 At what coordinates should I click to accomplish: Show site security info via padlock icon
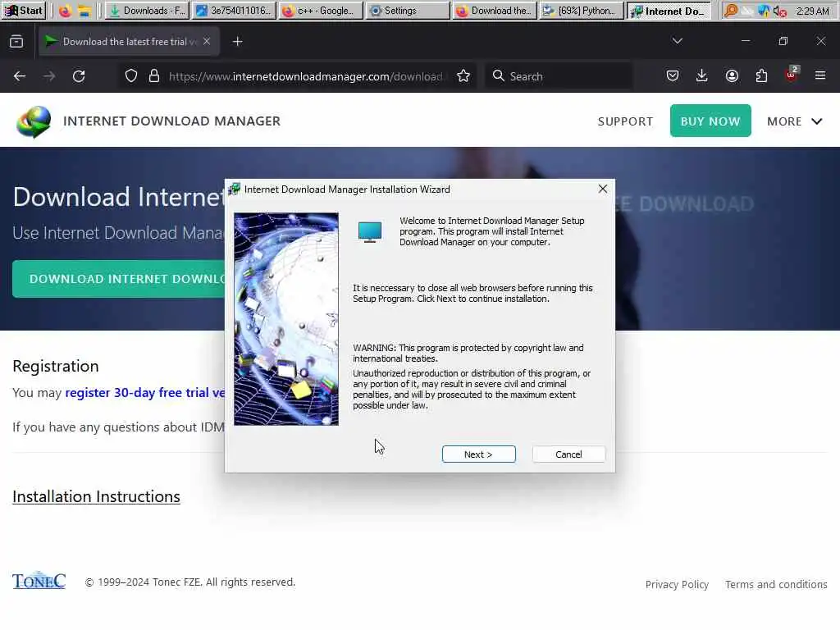click(154, 76)
